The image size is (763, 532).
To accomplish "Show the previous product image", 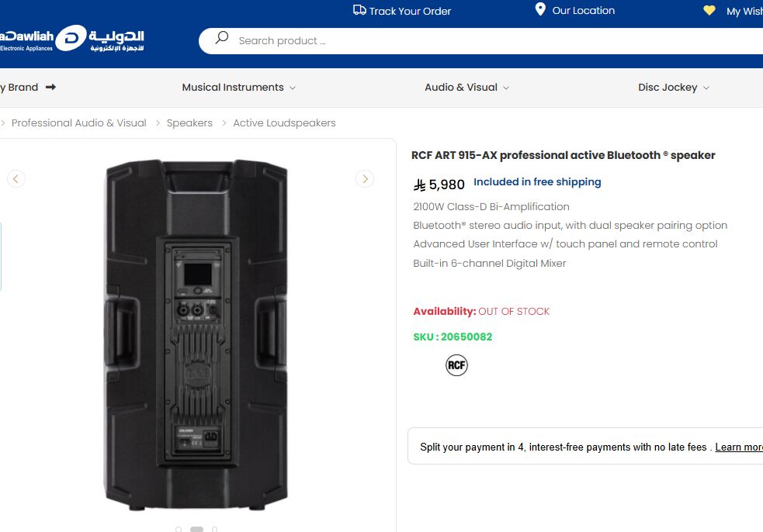I will 16,179.
